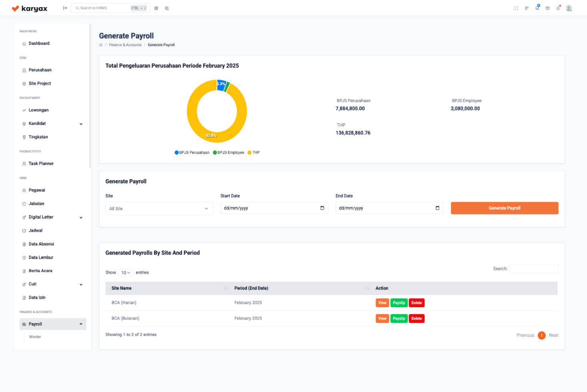This screenshot has width=587, height=392.
Task: Click the fullscreen icon in the header
Action: 516,8
